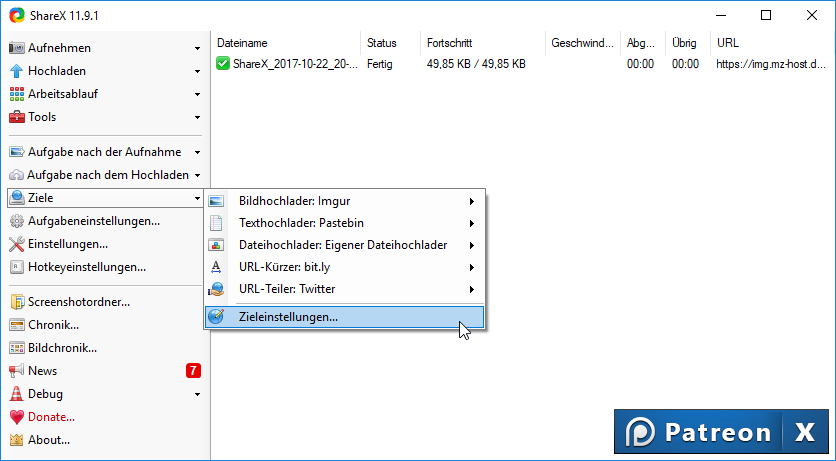
Task: Click the Dateihochlader icon in menu
Action: pyautogui.click(x=216, y=245)
